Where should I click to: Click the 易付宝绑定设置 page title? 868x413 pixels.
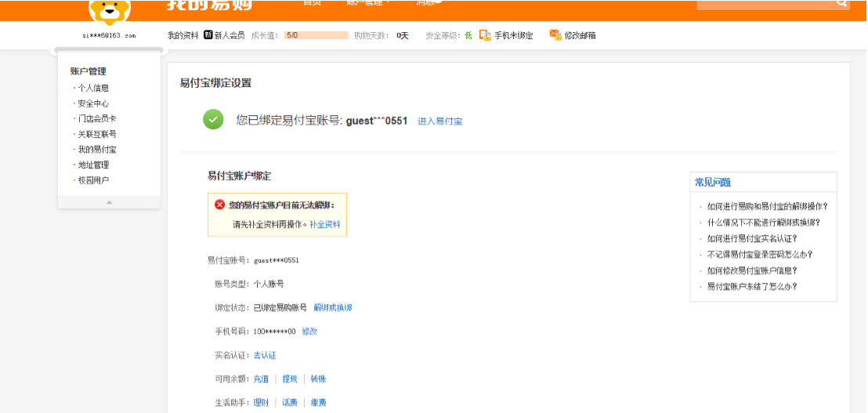pyautogui.click(x=215, y=84)
